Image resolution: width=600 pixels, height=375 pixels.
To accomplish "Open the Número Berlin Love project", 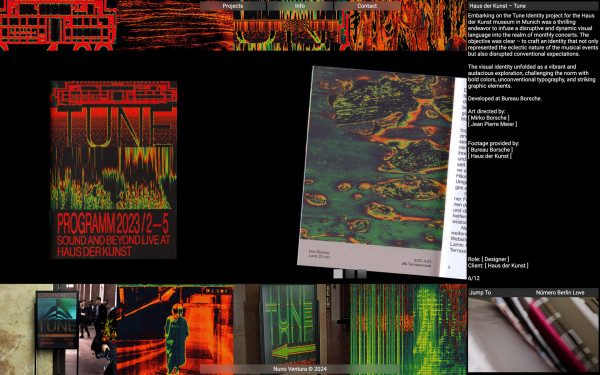I will [x=560, y=292].
